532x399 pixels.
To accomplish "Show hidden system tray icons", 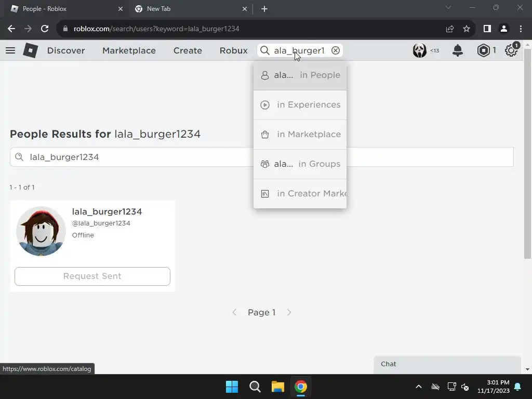I will pyautogui.click(x=419, y=387).
